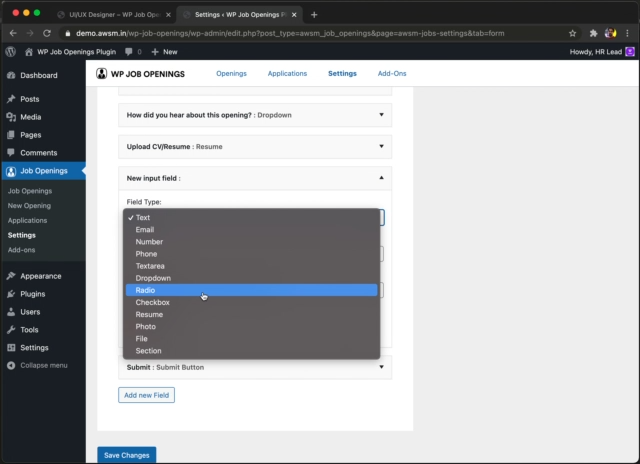Image resolution: width=640 pixels, height=464 pixels.
Task: Choose File in Field Type list
Action: [251, 339]
